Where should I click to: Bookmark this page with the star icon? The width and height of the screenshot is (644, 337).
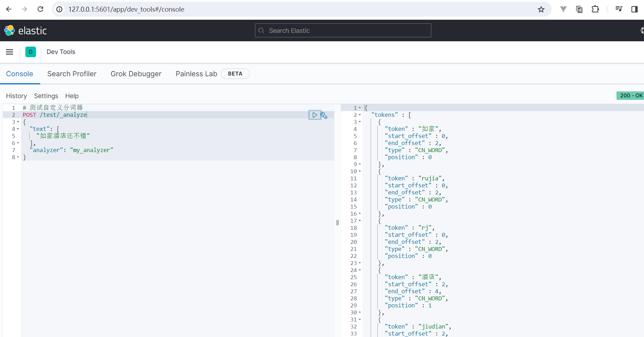(541, 9)
